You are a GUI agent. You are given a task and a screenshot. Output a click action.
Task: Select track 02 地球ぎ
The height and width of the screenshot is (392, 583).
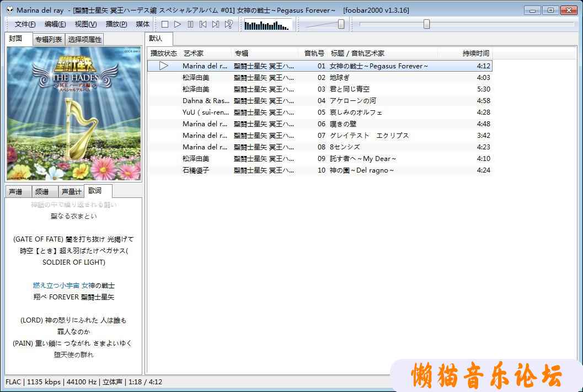tap(320, 78)
